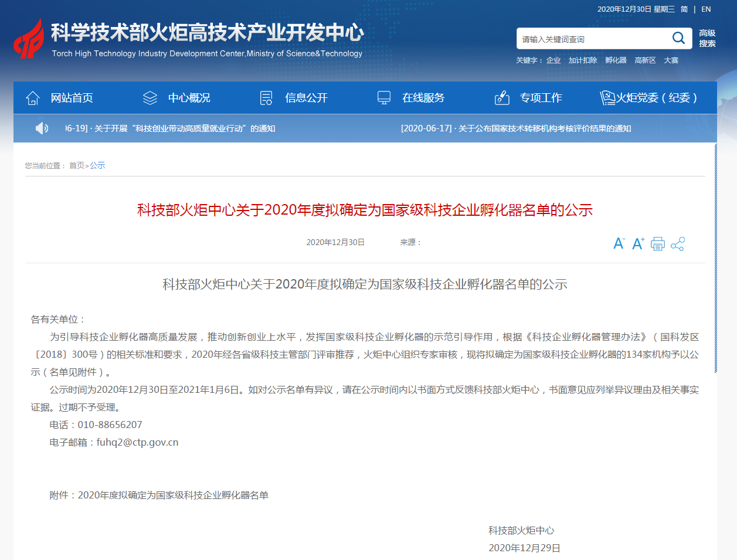The height and width of the screenshot is (560, 737).
Task: Click the 首页 breadcrumb link
Action: pyautogui.click(x=76, y=166)
